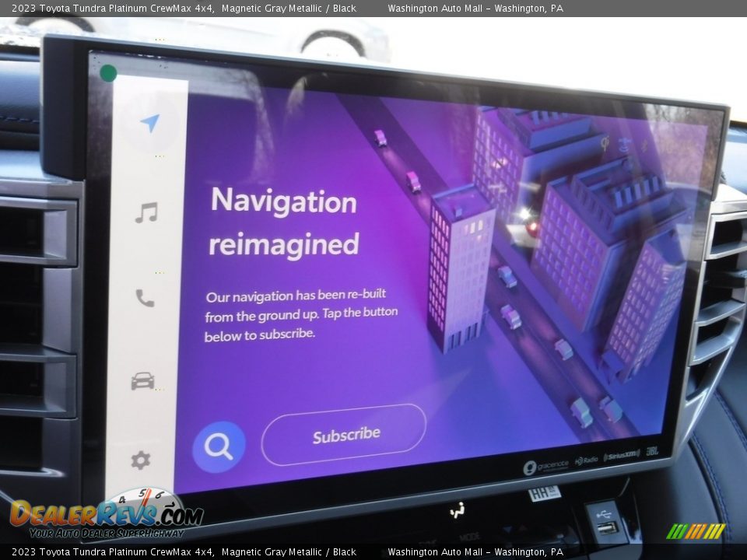This screenshot has width=747, height=560.
Task: Tap the Gracenote logo
Action: pos(546,466)
